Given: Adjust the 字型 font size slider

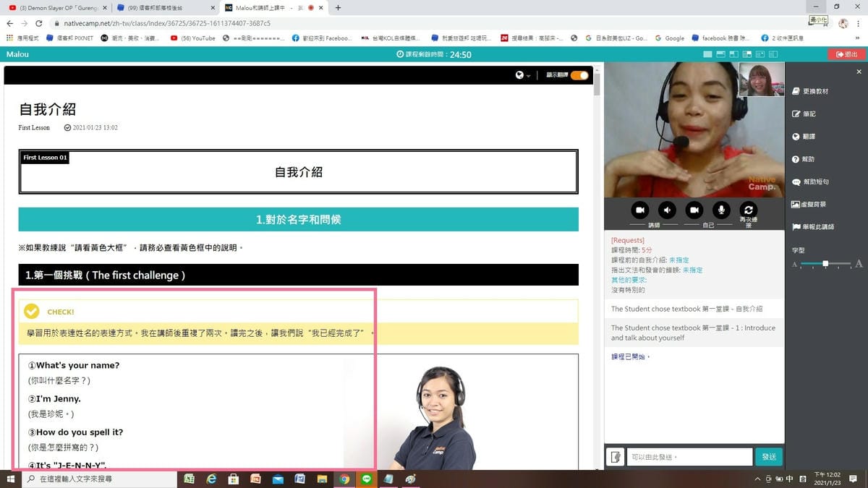Looking at the screenshot, I should click(826, 264).
